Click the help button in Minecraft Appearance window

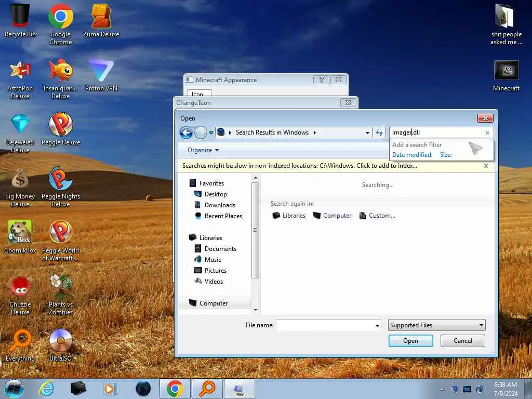coord(321,80)
